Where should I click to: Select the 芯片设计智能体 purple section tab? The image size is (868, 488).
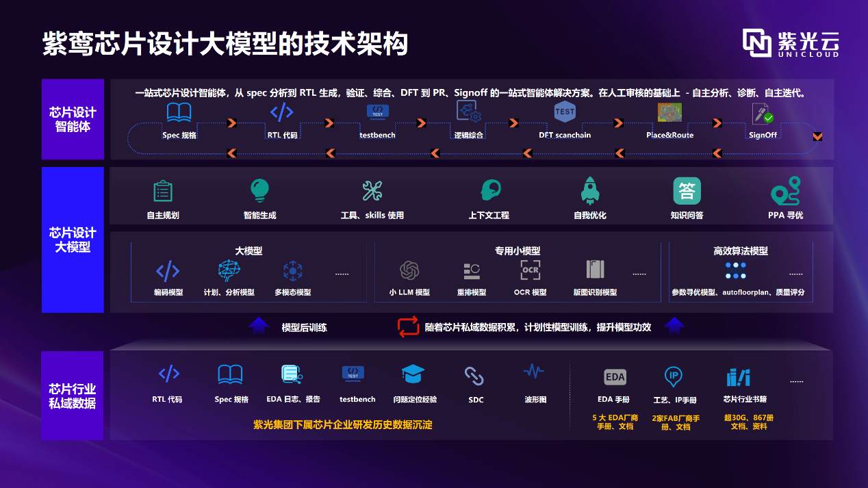73,119
